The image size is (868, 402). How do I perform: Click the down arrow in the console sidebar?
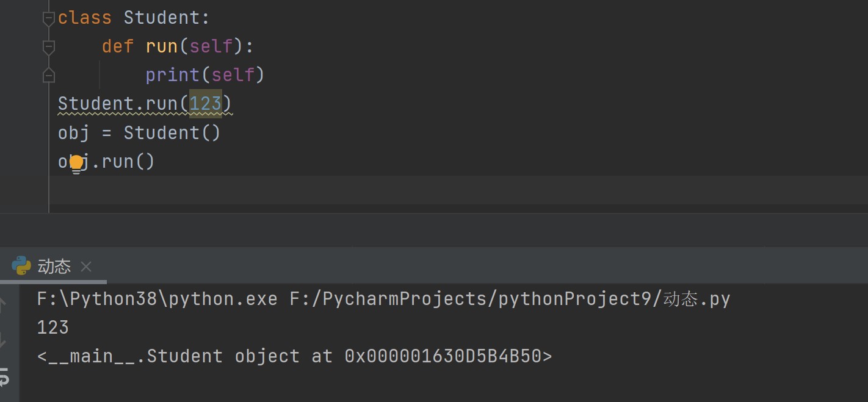click(4, 341)
